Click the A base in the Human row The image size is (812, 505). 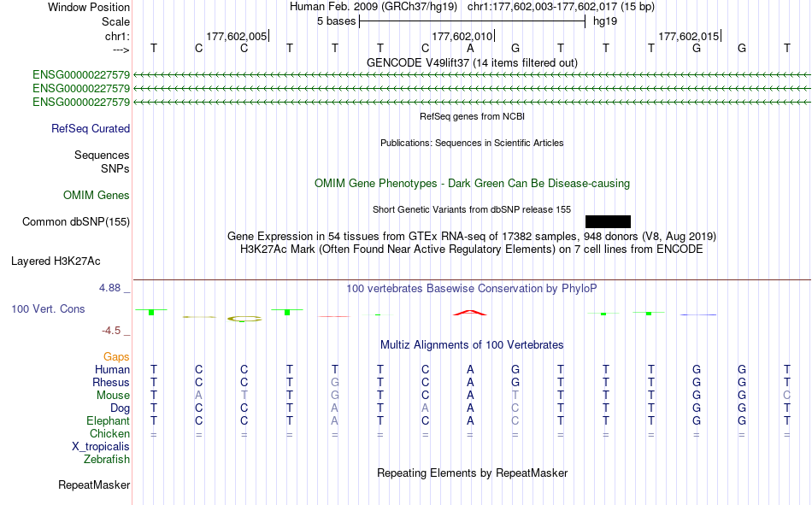tap(470, 370)
